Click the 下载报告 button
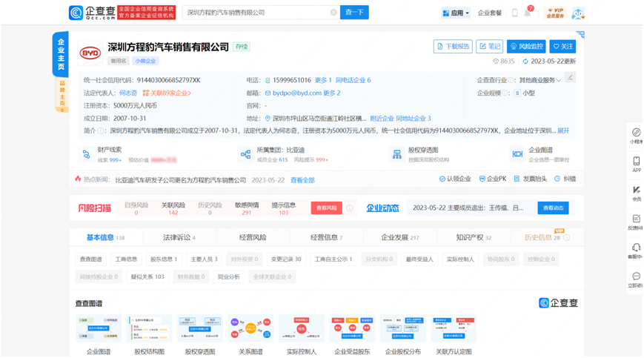The height and width of the screenshot is (358, 644). coord(452,46)
